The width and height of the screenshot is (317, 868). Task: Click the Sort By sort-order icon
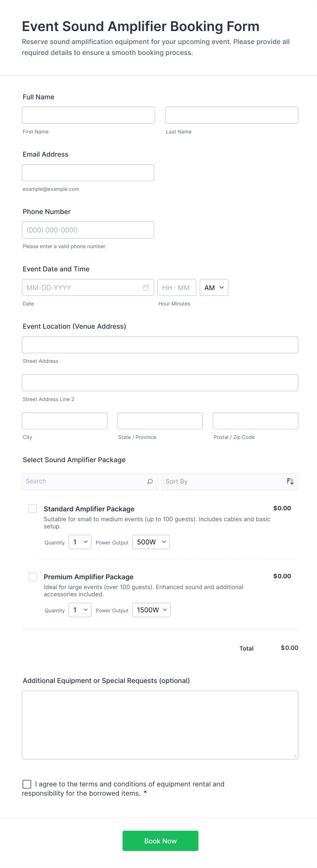290,481
